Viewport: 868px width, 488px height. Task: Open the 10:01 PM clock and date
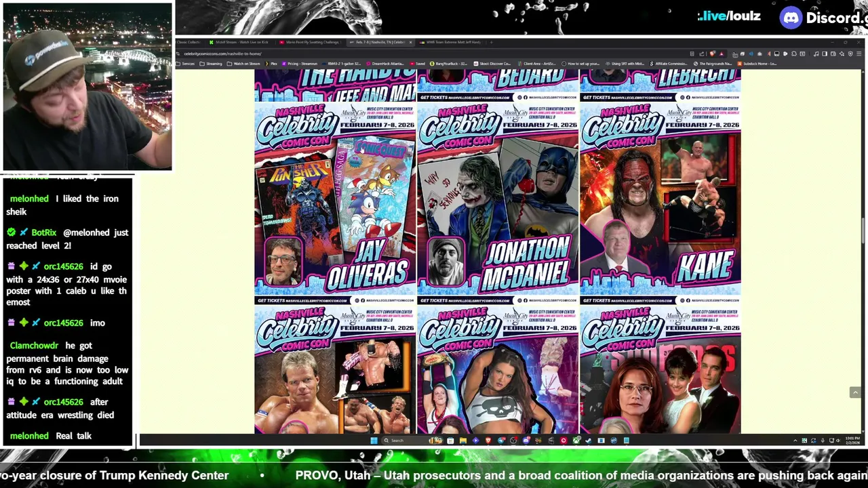(851, 441)
